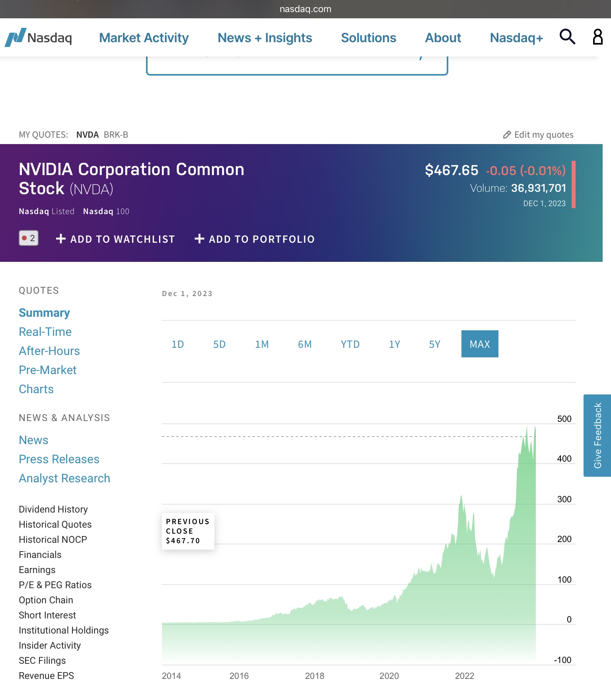Open the Give Feedback side tab
The height and width of the screenshot is (700, 611).
[597, 435]
